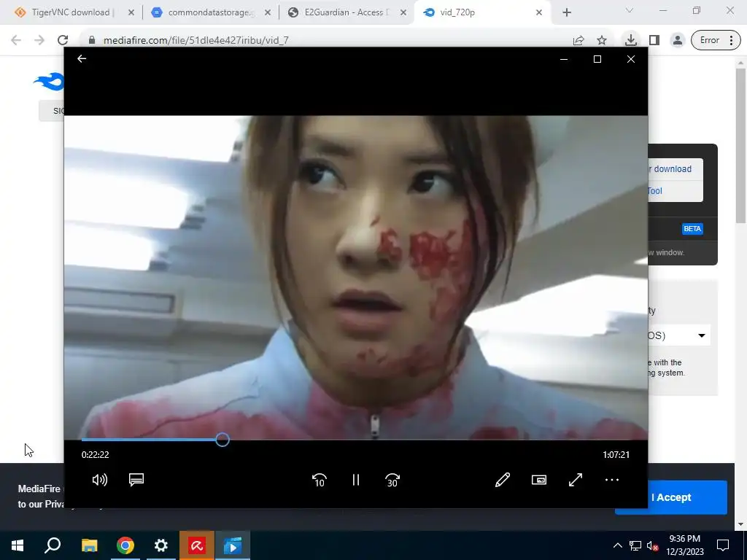Open Movies & TV taskbar app
This screenshot has width=747, height=560.
[x=233, y=545]
